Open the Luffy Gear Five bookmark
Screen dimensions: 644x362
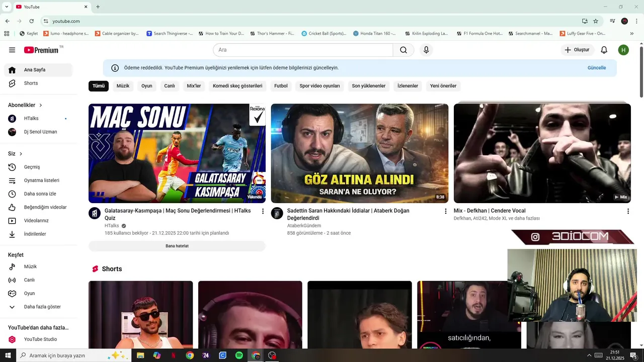(583, 34)
